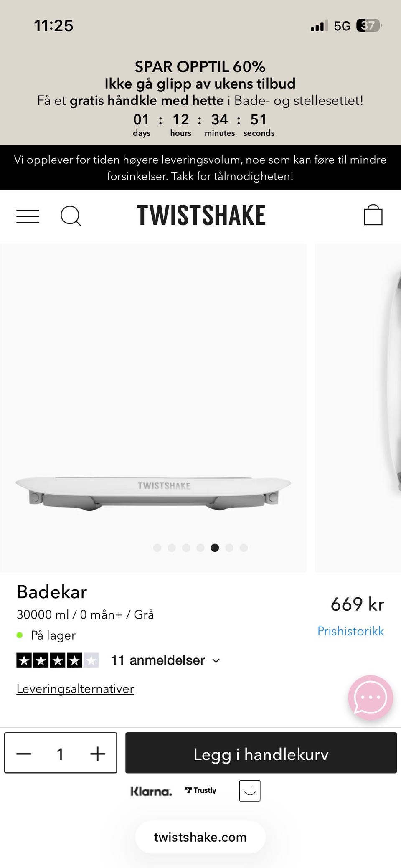Decrease quantity with minus button

tap(24, 754)
